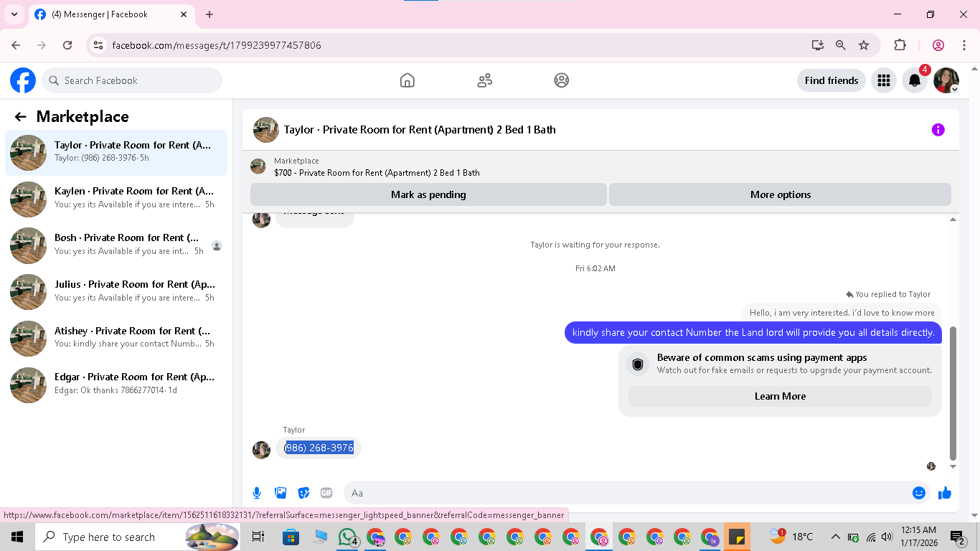Attach a photo file icon
Image resolution: width=980 pixels, height=551 pixels.
tap(281, 493)
